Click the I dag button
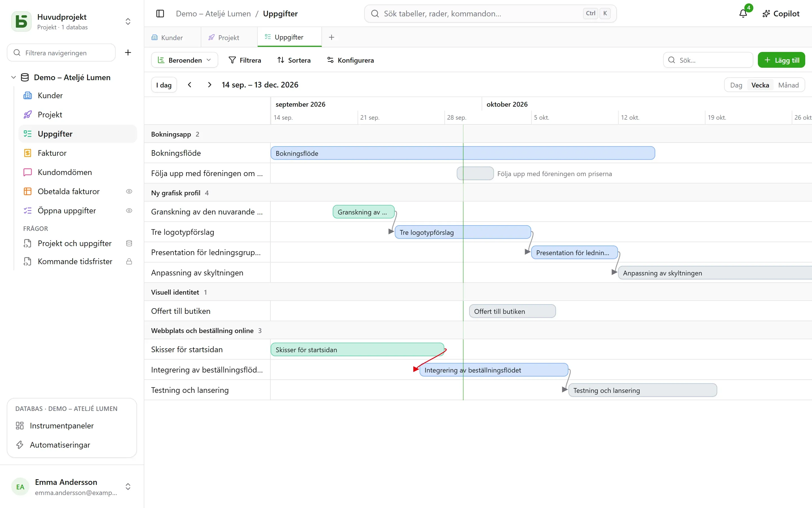 point(164,85)
